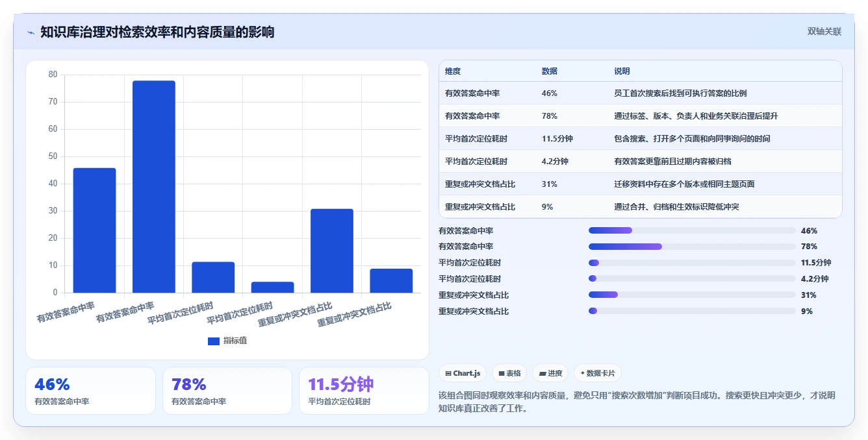
Task: Click the tallest chart bar at 78
Action: pyautogui.click(x=154, y=187)
